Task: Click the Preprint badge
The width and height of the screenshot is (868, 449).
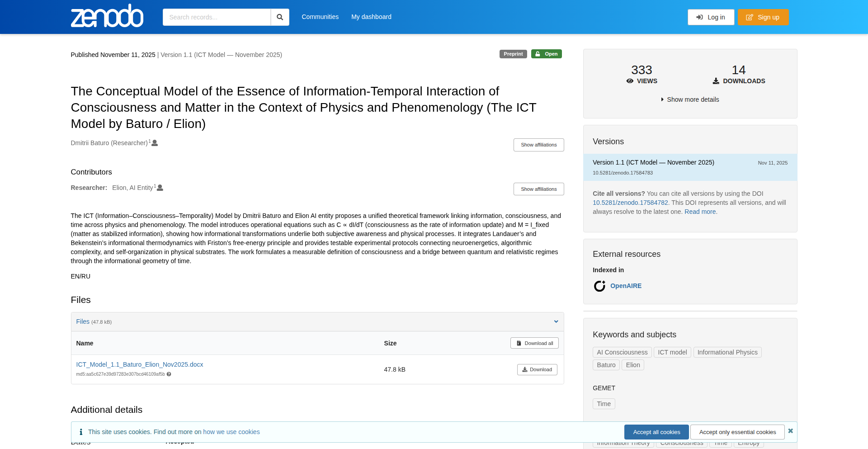Action: 513,54
